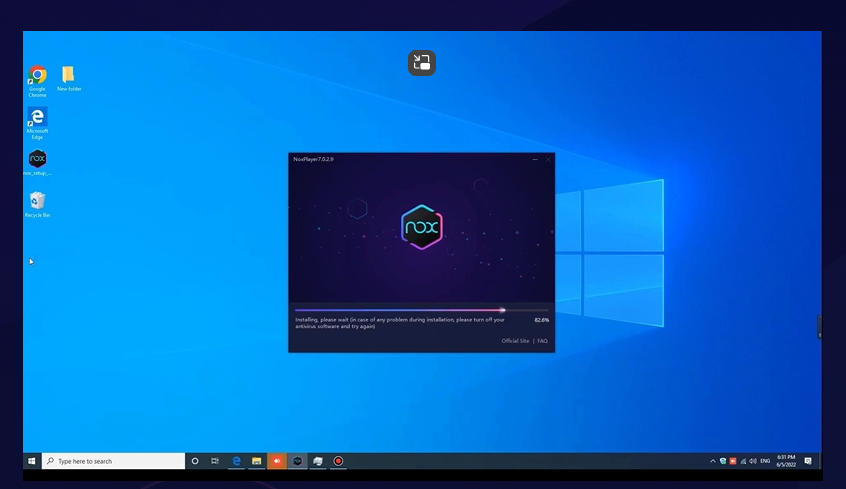Change ENG input language
This screenshot has width=846, height=489.
point(765,461)
